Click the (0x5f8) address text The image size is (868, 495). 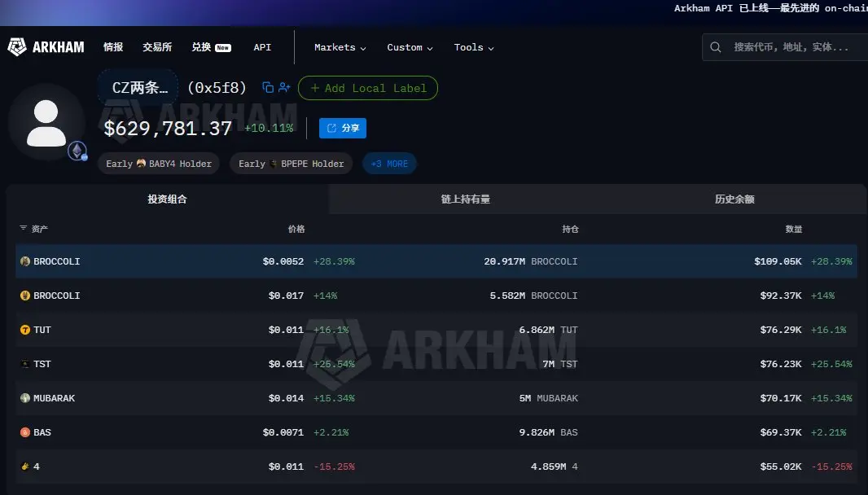217,87
